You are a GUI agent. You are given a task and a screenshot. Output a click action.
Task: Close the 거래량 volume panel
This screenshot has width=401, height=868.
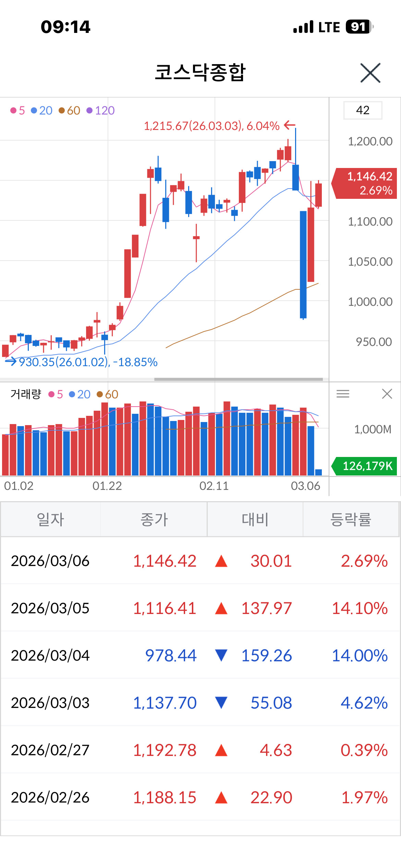387,394
